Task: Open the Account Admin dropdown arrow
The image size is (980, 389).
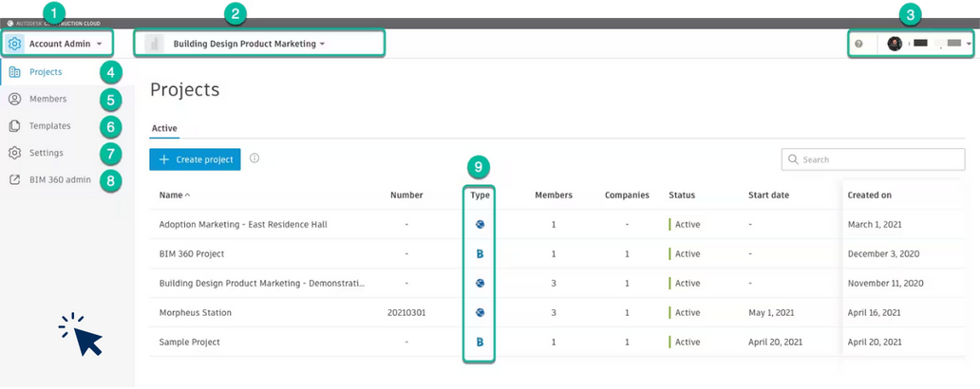Action: coord(100,45)
